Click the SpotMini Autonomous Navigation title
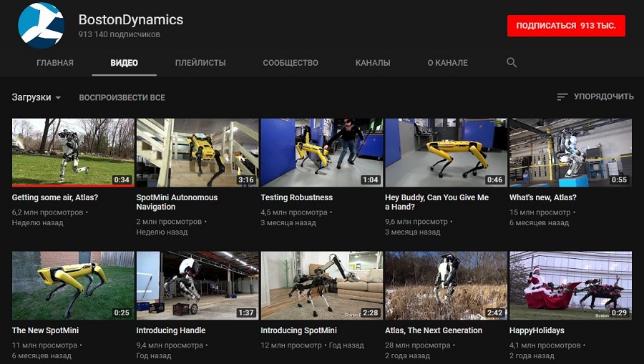This screenshot has height=364, width=644. point(177,202)
